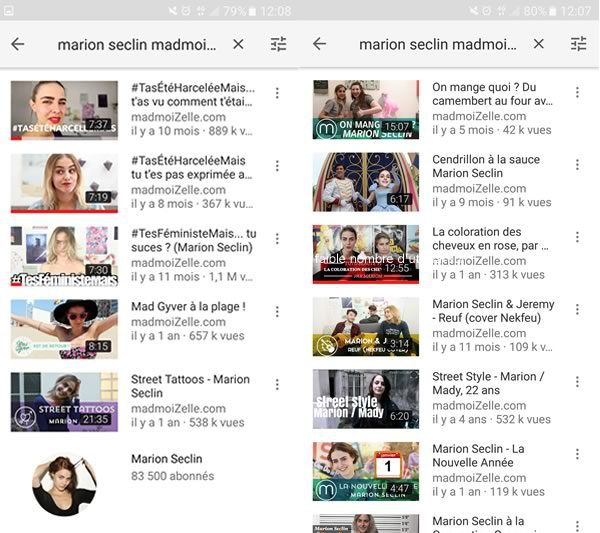This screenshot has height=533, width=600.
Task: Play On mange quoi 15:07 thumbnail
Action: tap(366, 109)
